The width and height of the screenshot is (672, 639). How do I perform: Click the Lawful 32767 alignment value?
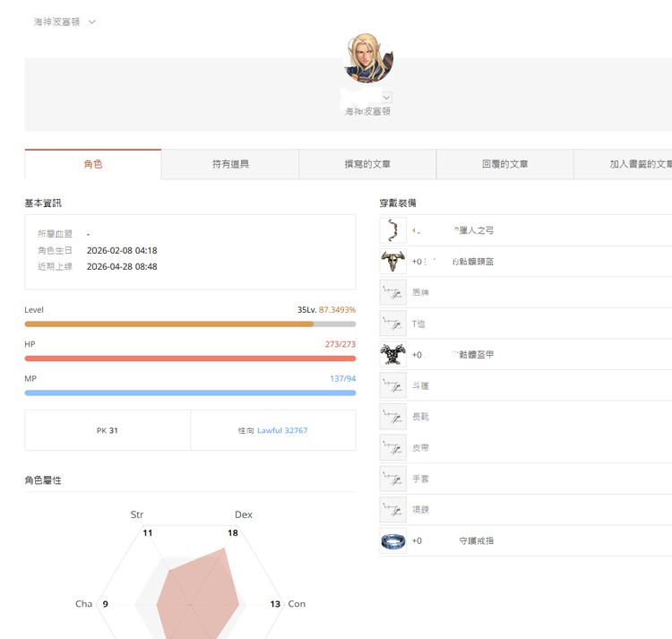coord(282,430)
